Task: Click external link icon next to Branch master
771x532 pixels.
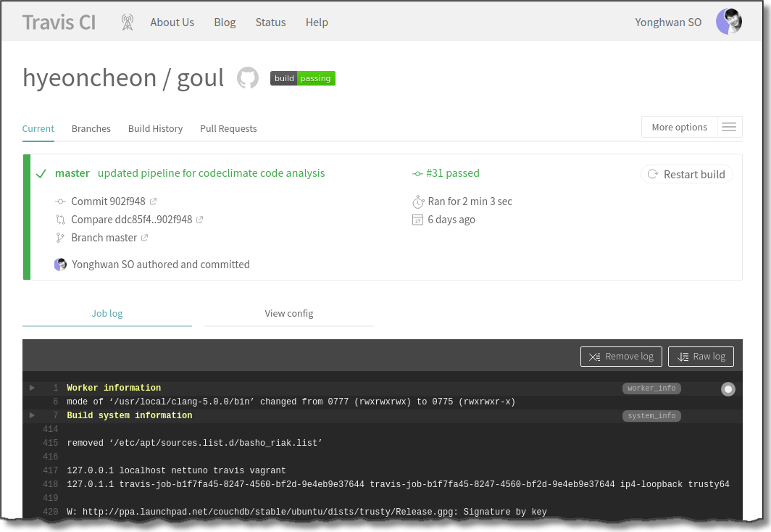Action: [x=144, y=238]
